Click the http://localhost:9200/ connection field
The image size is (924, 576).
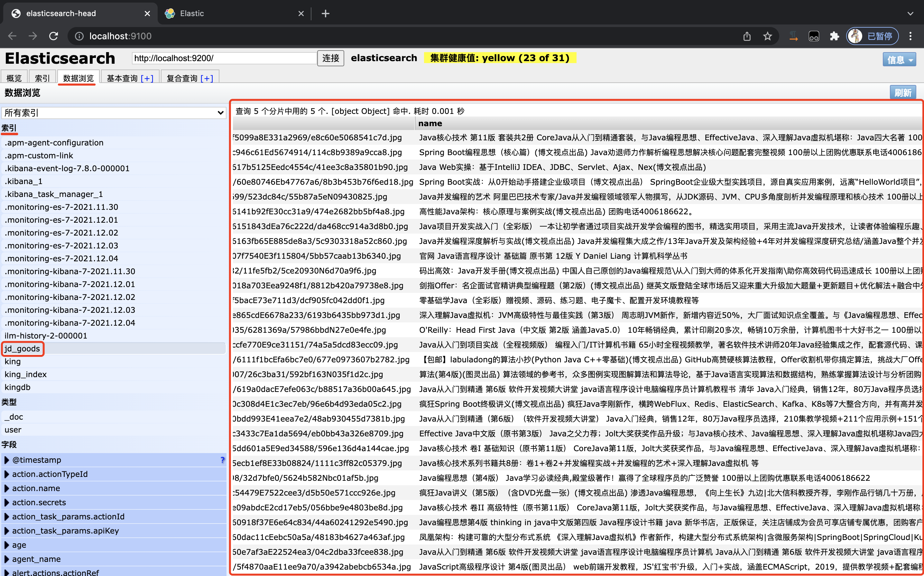pos(224,58)
